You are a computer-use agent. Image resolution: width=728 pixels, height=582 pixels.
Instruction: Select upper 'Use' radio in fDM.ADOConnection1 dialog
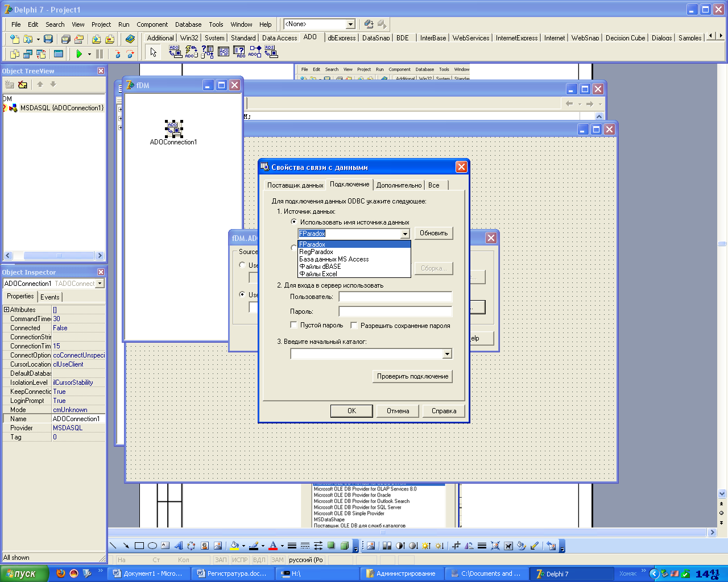242,265
